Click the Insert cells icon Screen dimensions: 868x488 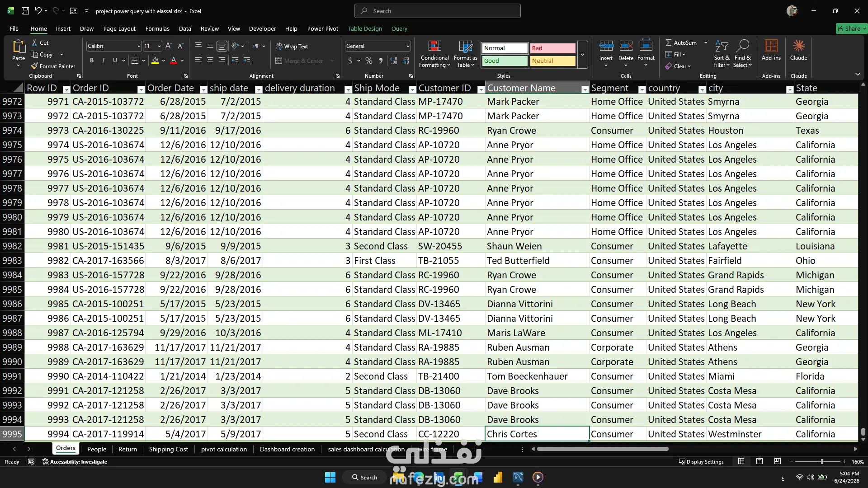[x=606, y=46]
